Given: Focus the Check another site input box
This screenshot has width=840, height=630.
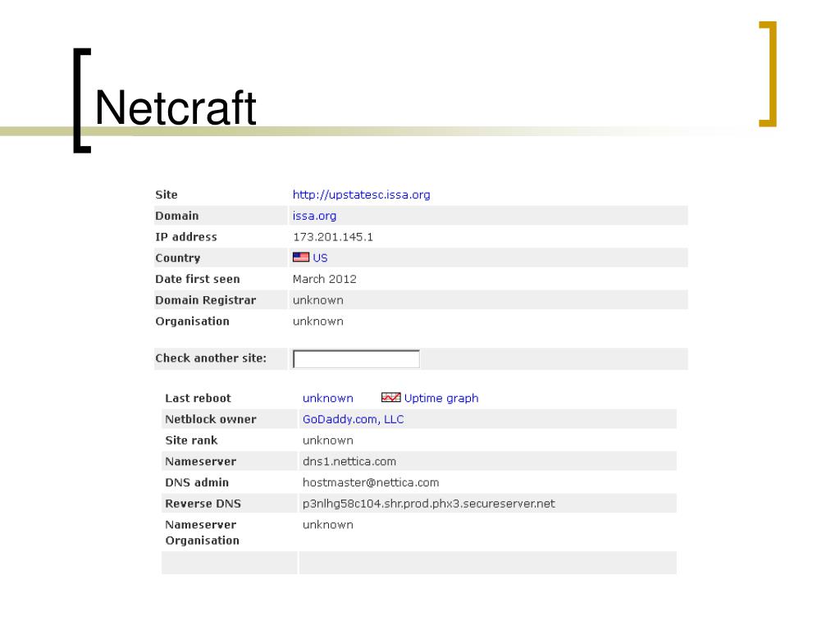Looking at the screenshot, I should tap(356, 359).
